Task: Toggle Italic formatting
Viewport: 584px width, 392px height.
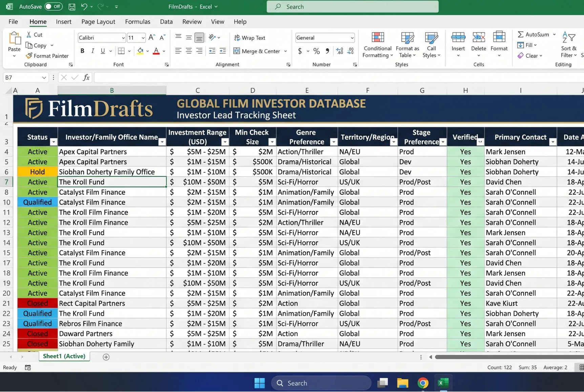Action: click(x=92, y=51)
